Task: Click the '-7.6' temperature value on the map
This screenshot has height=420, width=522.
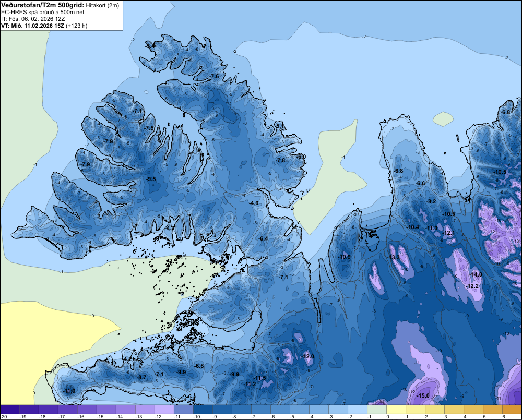Action: point(215,76)
